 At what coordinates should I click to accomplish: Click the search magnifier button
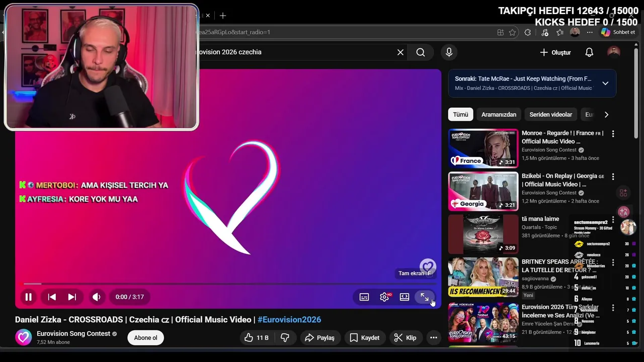(x=421, y=52)
